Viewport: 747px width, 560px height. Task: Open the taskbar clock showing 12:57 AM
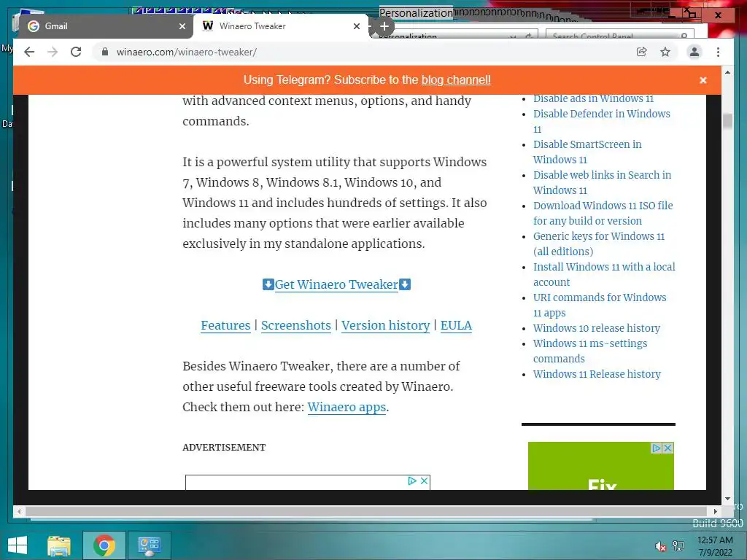tap(715, 546)
